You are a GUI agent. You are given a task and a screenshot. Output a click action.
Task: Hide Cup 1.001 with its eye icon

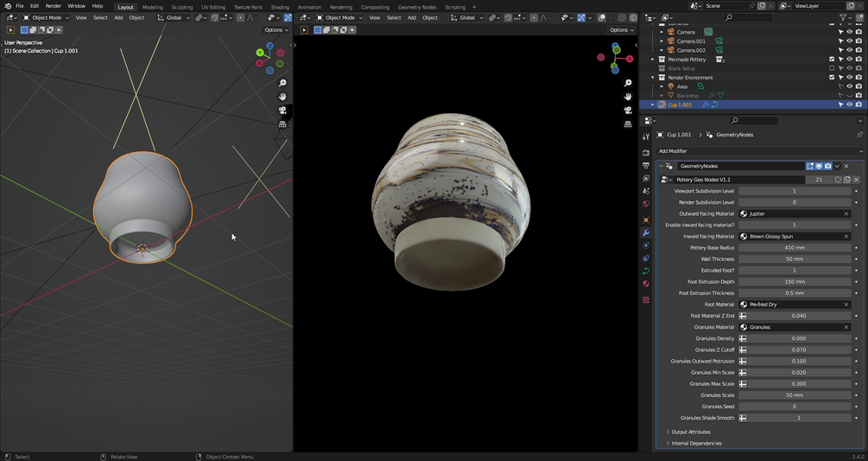[x=849, y=104]
